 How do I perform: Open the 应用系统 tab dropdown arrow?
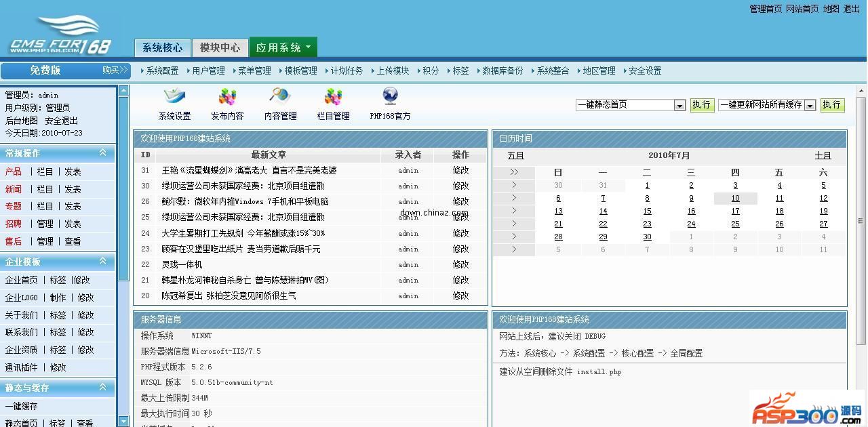coord(308,47)
